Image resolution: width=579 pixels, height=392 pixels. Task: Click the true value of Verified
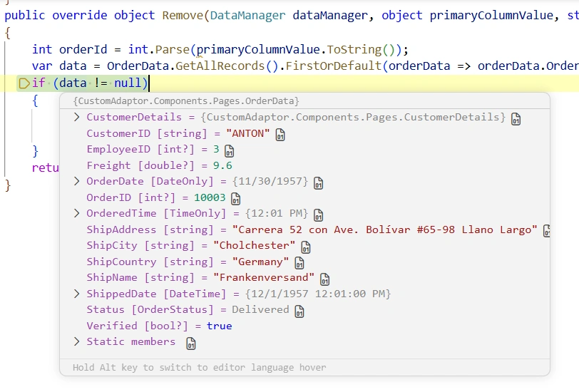[220, 326]
